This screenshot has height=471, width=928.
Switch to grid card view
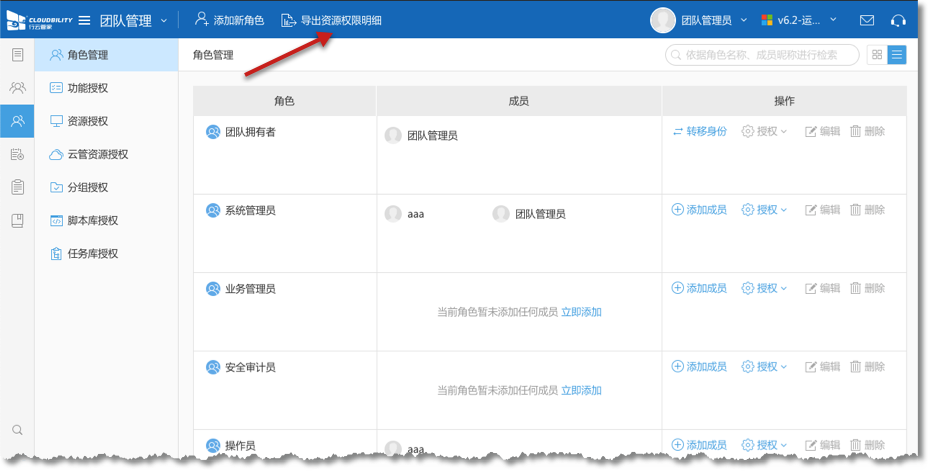point(877,55)
